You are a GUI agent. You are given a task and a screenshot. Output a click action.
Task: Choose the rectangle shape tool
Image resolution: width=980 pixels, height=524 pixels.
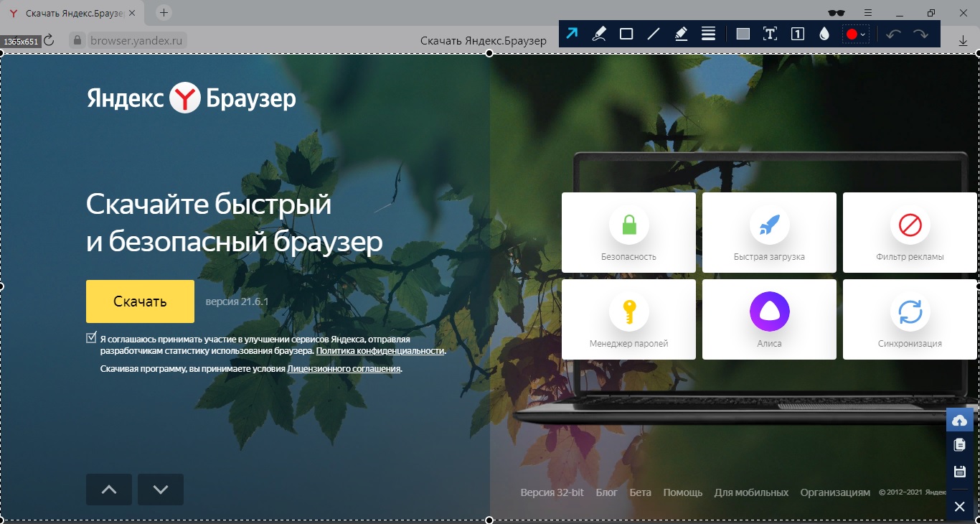click(626, 34)
